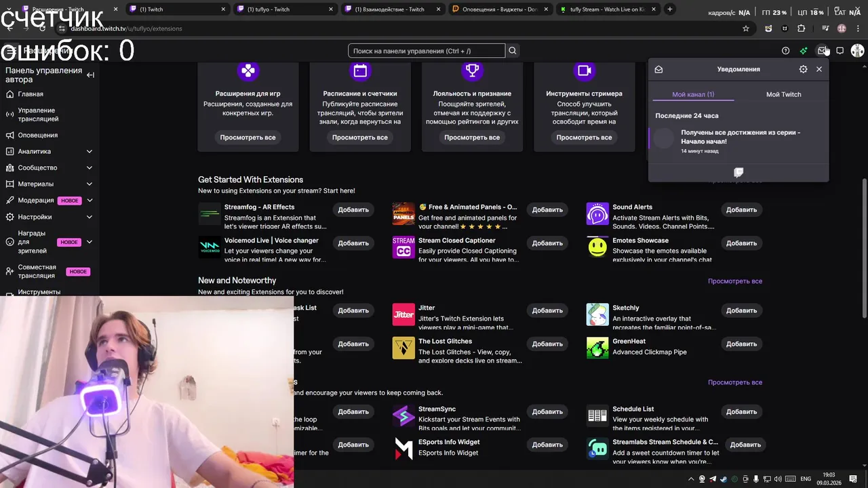The image size is (868, 488).
Task: Click the Jitter extension icon
Action: [403, 314]
